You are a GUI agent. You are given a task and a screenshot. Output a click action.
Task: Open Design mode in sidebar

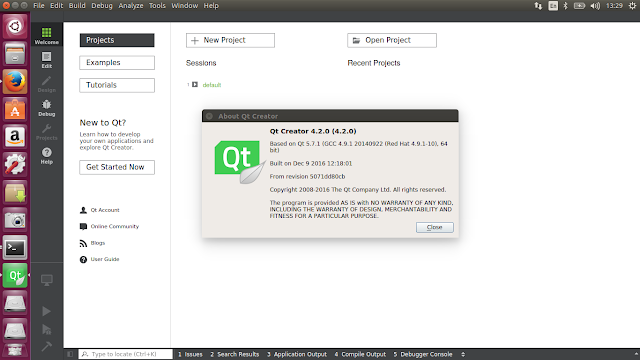pyautogui.click(x=47, y=84)
